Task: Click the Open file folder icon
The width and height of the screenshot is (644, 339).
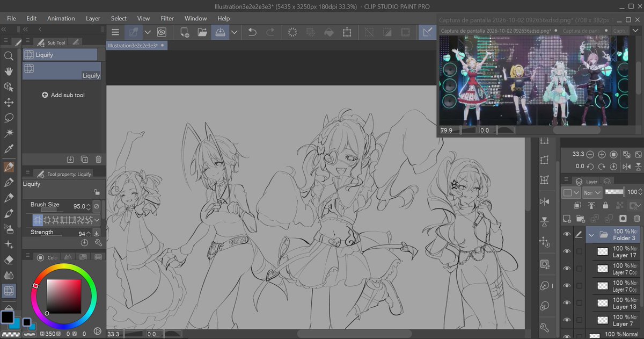Action: (x=202, y=32)
